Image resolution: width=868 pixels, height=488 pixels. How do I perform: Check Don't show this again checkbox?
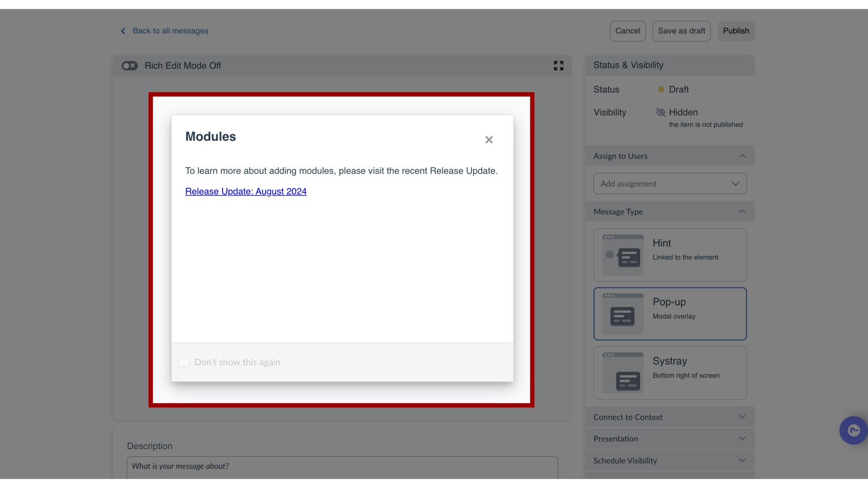pos(184,361)
